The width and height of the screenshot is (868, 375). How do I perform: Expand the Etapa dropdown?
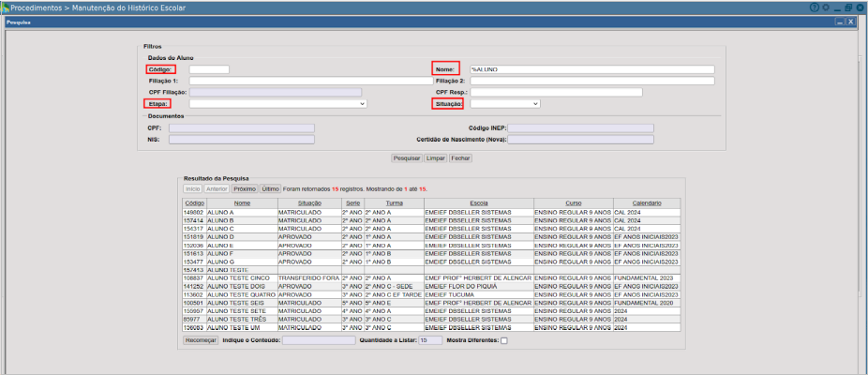[277, 104]
